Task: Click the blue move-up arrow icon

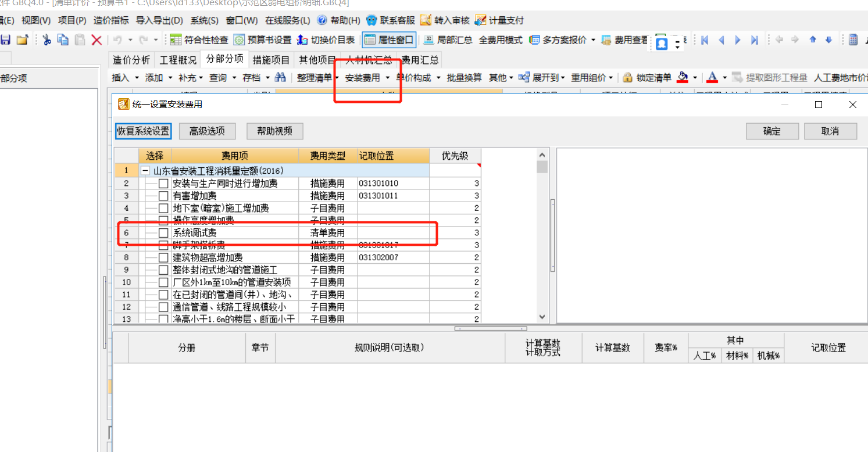Action: [x=813, y=40]
